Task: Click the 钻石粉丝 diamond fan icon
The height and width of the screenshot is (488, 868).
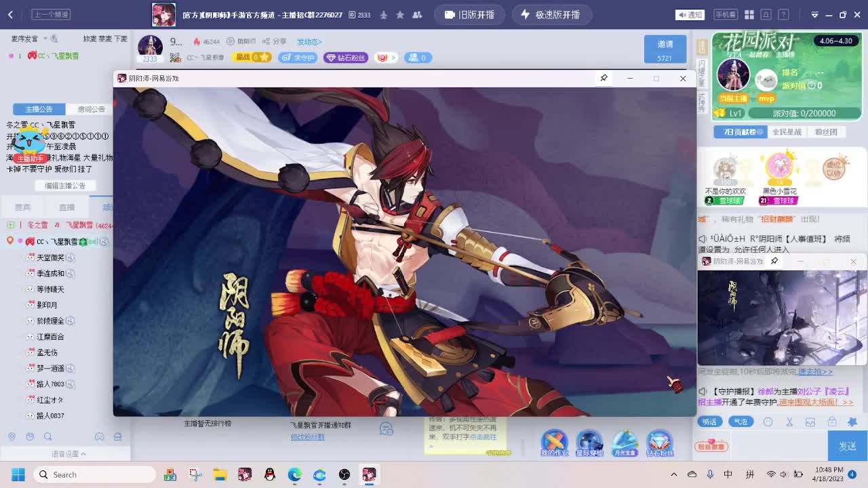Action: 660,443
